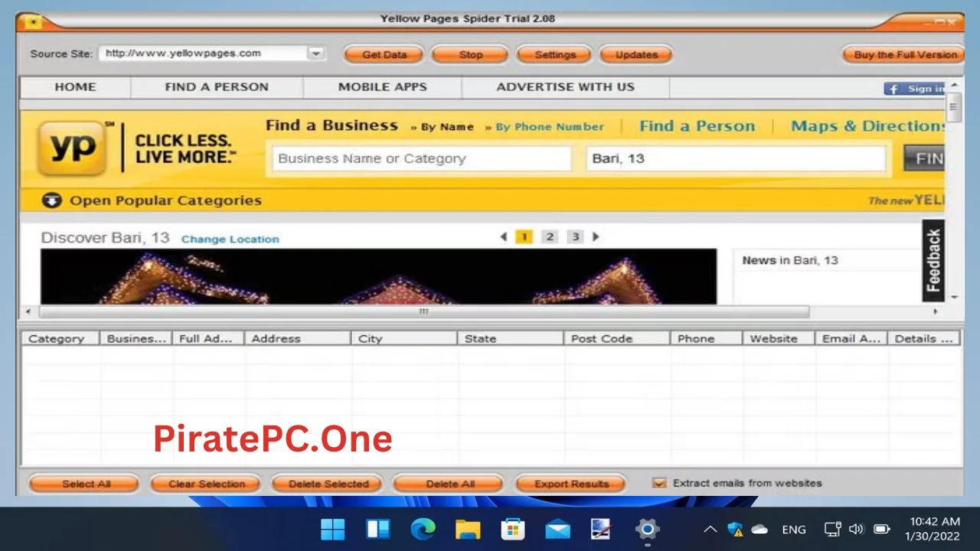The height and width of the screenshot is (551, 980).
Task: Open the Windows Start menu
Action: point(333,529)
